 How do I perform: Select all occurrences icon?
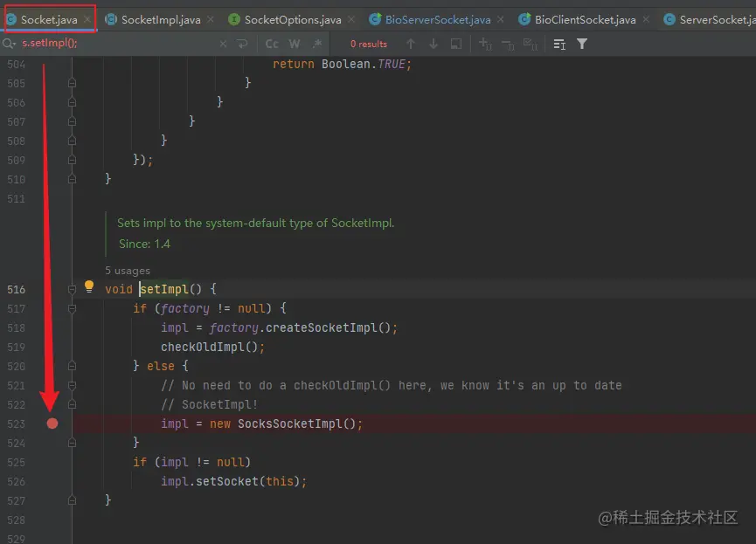point(531,45)
